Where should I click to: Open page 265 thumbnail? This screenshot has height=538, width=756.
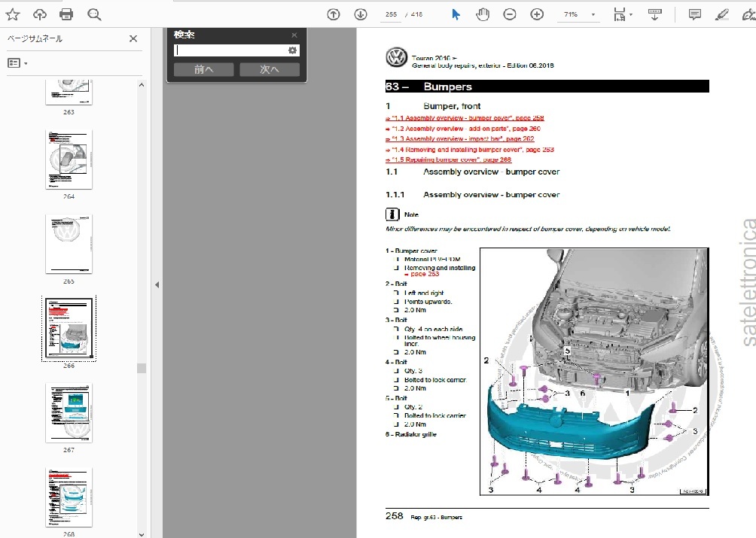click(x=69, y=245)
